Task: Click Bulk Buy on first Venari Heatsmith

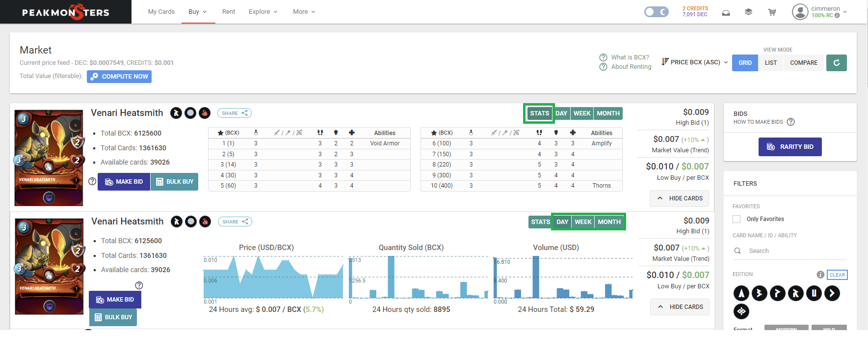Action: pos(175,182)
